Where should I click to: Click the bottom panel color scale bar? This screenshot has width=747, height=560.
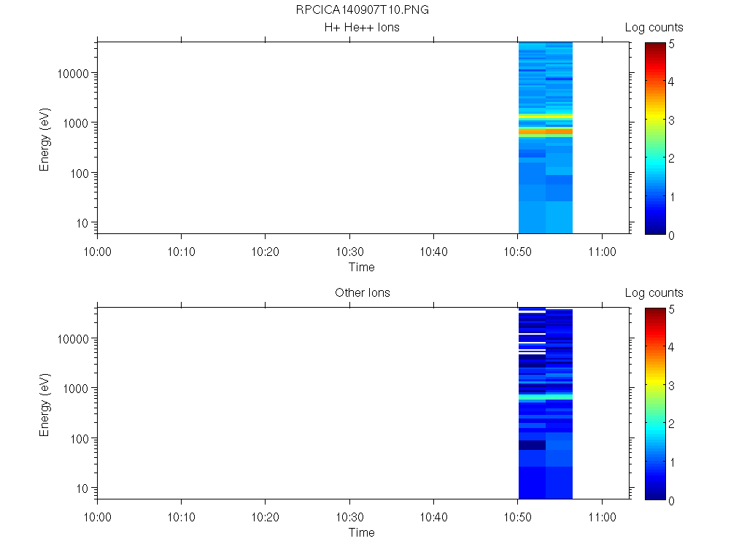(x=655, y=404)
